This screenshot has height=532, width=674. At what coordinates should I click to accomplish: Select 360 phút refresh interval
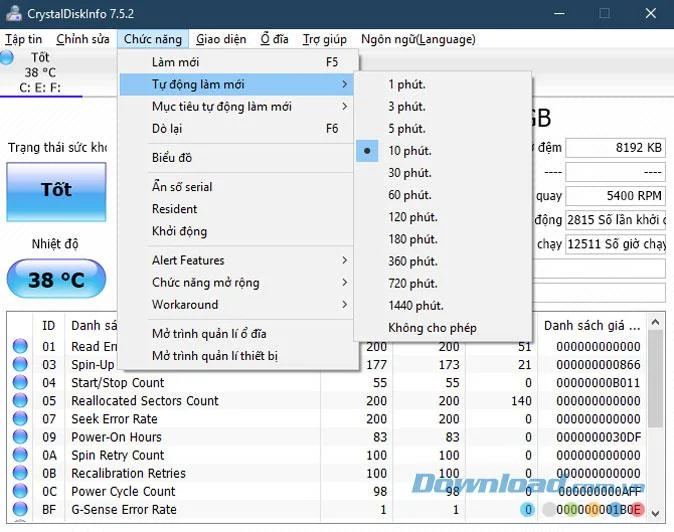pyautogui.click(x=443, y=261)
